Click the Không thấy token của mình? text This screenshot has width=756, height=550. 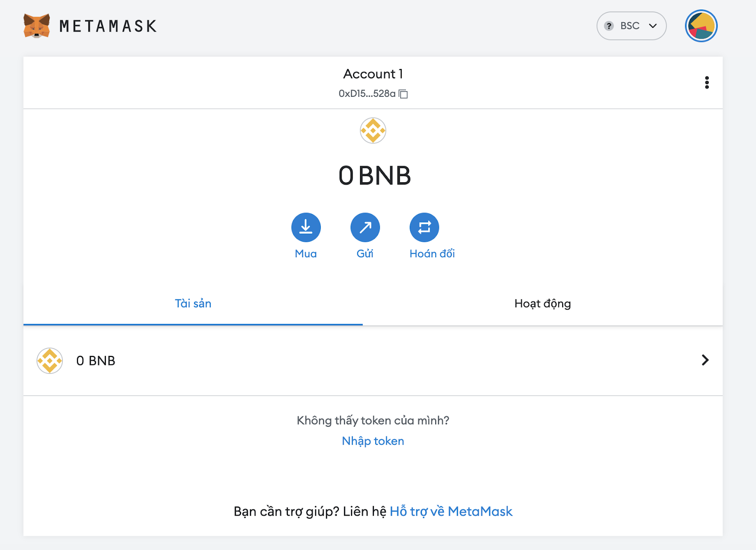(373, 421)
